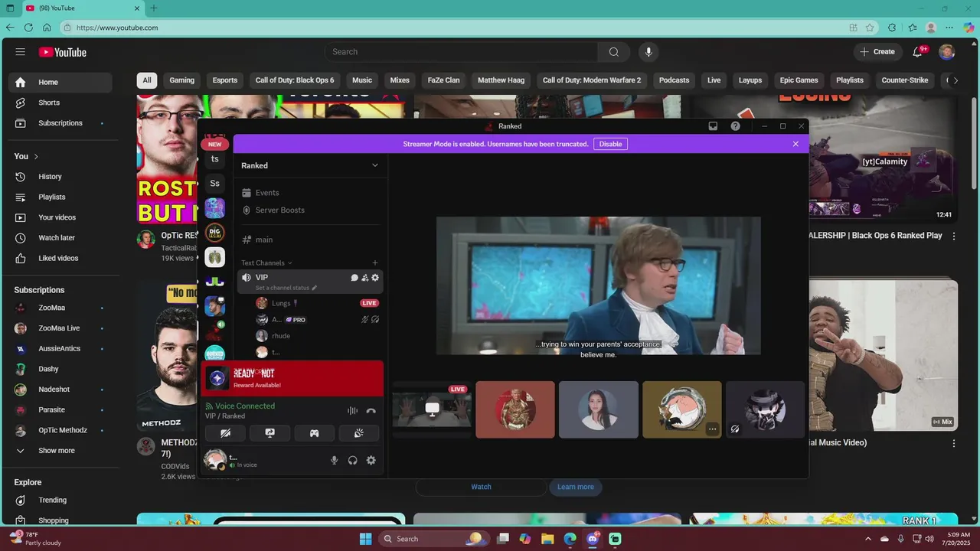Open Discord user settings gear
Viewport: 980px width, 551px height.
(x=371, y=461)
